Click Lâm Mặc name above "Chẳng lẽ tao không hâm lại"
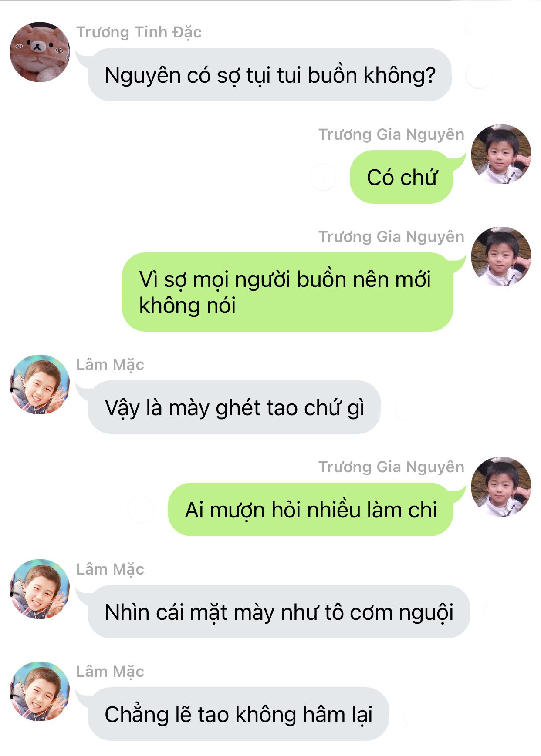This screenshot has height=756, width=541. click(x=110, y=672)
